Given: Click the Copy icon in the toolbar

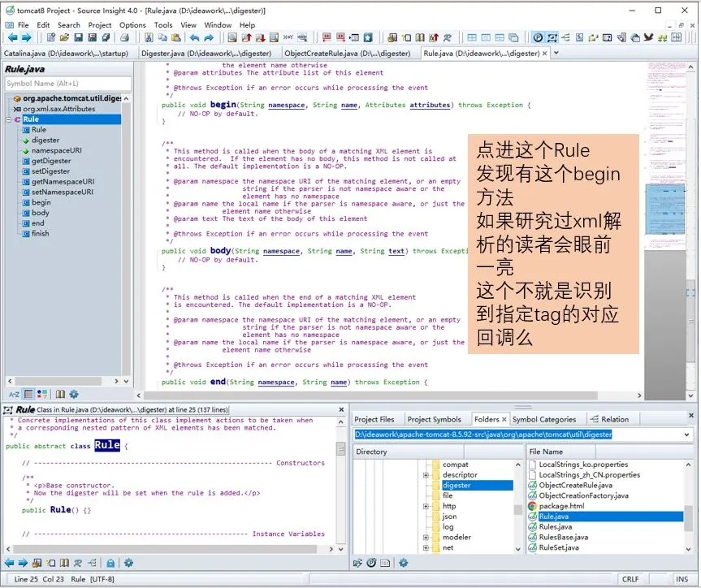Looking at the screenshot, I should coord(162,37).
